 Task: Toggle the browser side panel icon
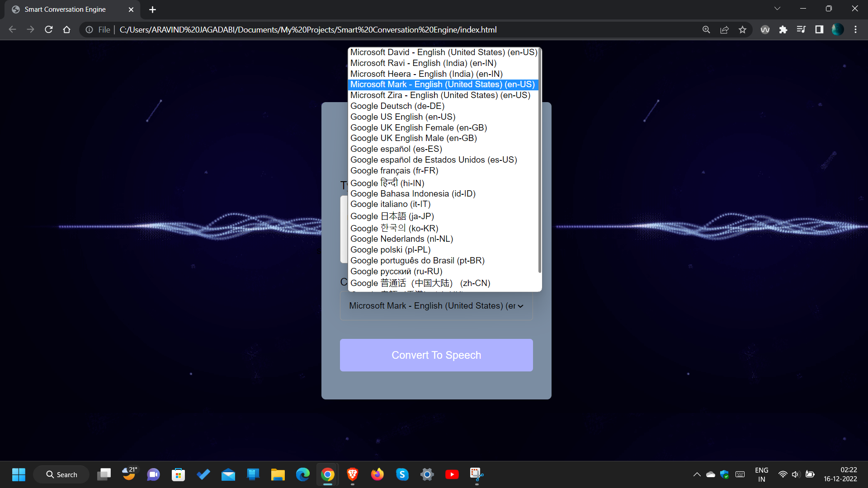point(819,30)
